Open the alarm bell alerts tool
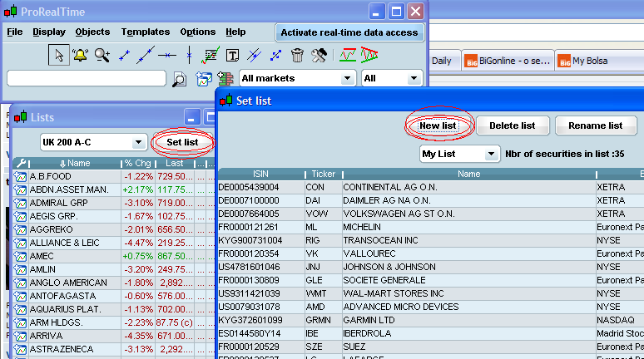 (80, 55)
